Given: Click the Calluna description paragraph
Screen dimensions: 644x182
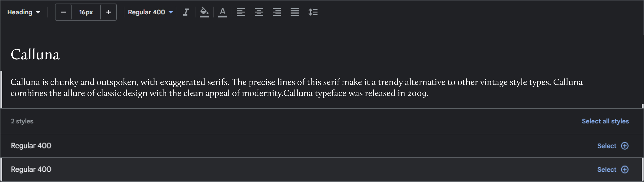Looking at the screenshot, I should point(219,87).
